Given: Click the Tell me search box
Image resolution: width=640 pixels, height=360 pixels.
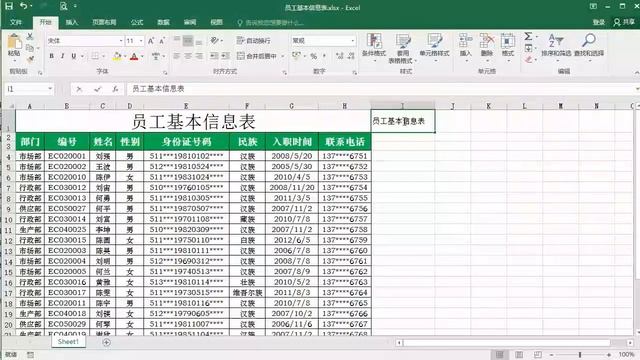Looking at the screenshot, I should tap(271, 22).
